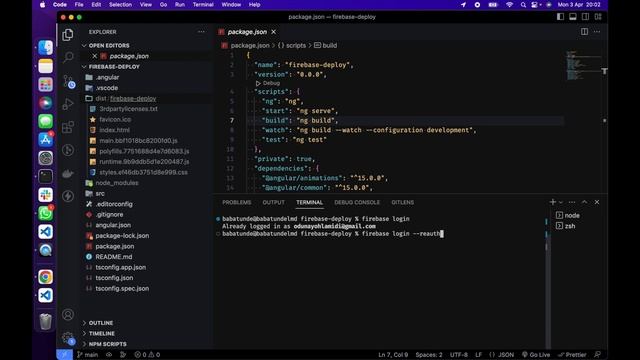
Task: Click Spaces: 2 indentation setting
Action: (429, 355)
